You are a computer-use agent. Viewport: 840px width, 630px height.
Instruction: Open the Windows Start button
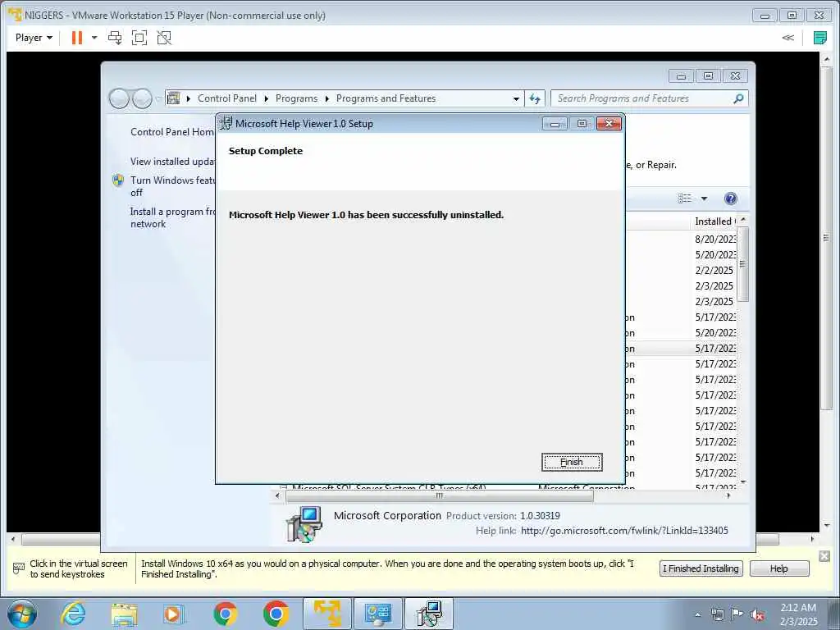pyautogui.click(x=22, y=614)
